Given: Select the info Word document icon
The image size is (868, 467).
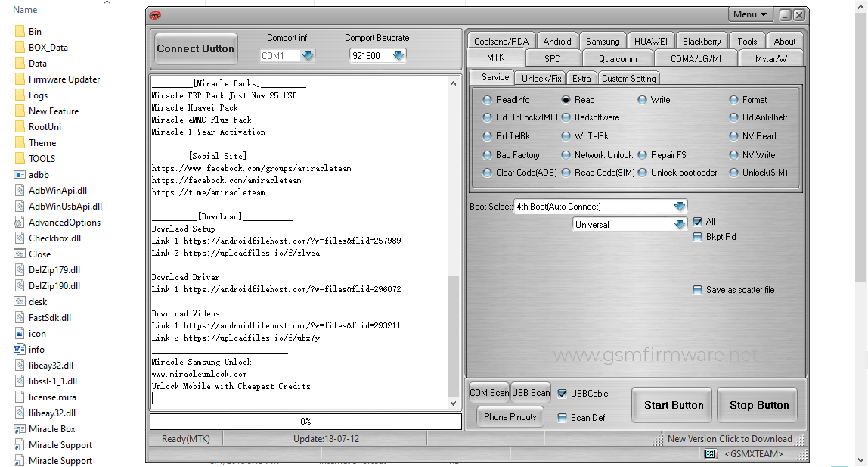Looking at the screenshot, I should pos(20,350).
